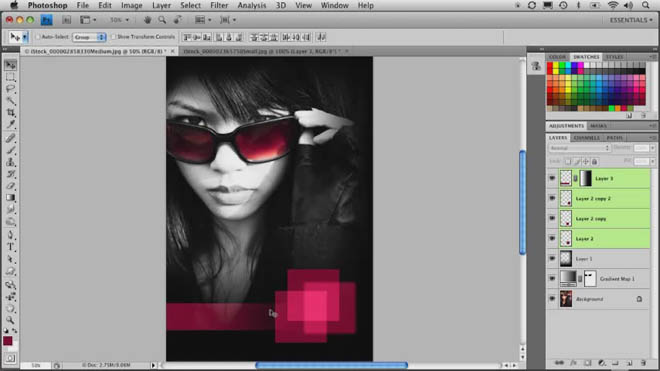Hide Layer 2 visibility eye
This screenshot has width=660, height=371.
coord(552,238)
